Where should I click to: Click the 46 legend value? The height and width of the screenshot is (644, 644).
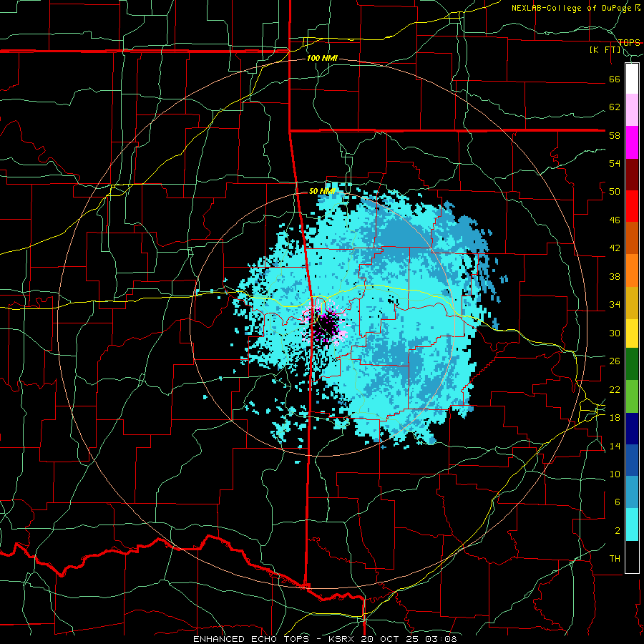point(615,220)
